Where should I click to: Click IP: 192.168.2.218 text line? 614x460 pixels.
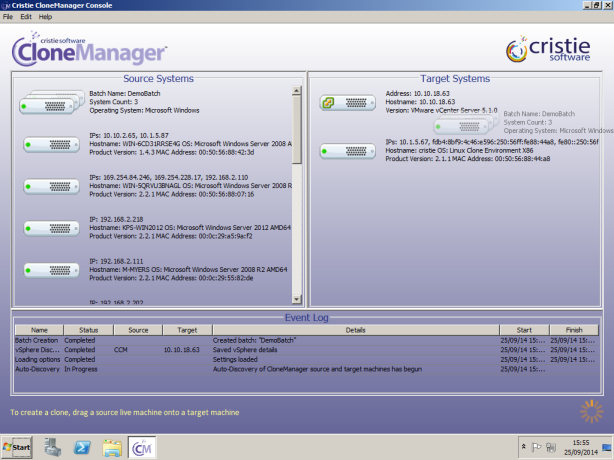[x=116, y=219]
